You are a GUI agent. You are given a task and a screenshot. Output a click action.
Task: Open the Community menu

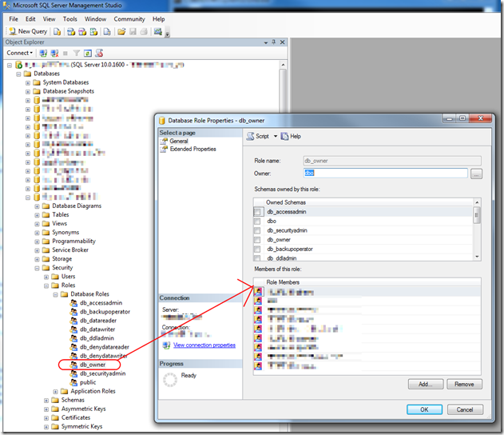point(129,19)
